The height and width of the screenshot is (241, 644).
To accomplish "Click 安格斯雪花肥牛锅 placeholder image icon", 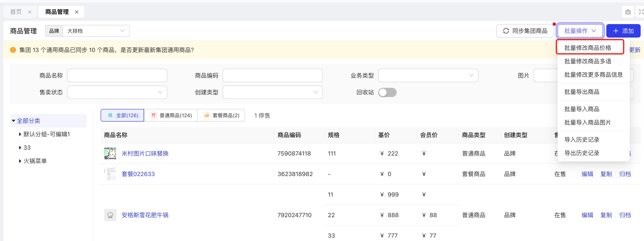I will pyautogui.click(x=110, y=215).
